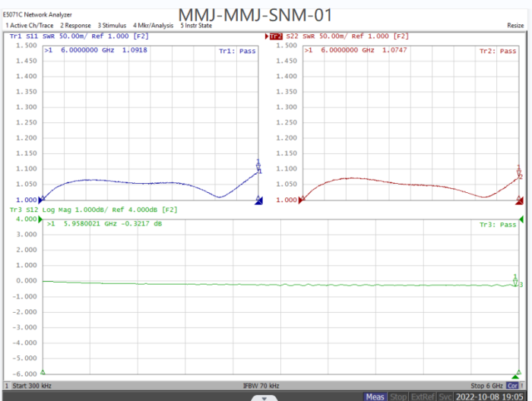
Task: Click marker 1 triangle on Tr3 green trace
Action: tap(515, 283)
